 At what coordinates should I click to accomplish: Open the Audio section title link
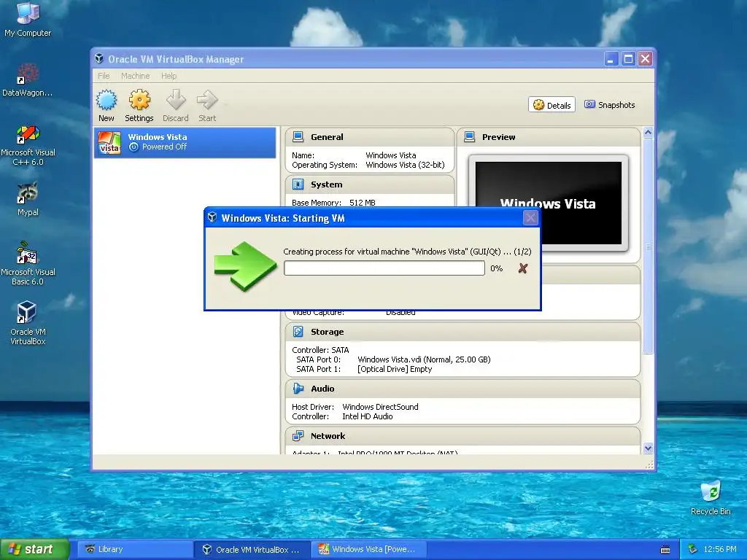point(322,389)
